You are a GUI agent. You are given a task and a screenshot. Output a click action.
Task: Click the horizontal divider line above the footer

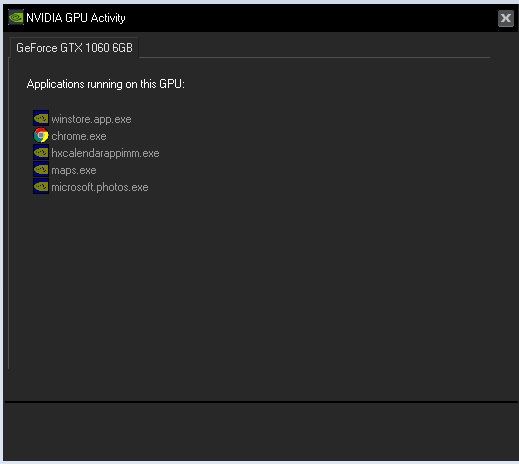(261, 402)
